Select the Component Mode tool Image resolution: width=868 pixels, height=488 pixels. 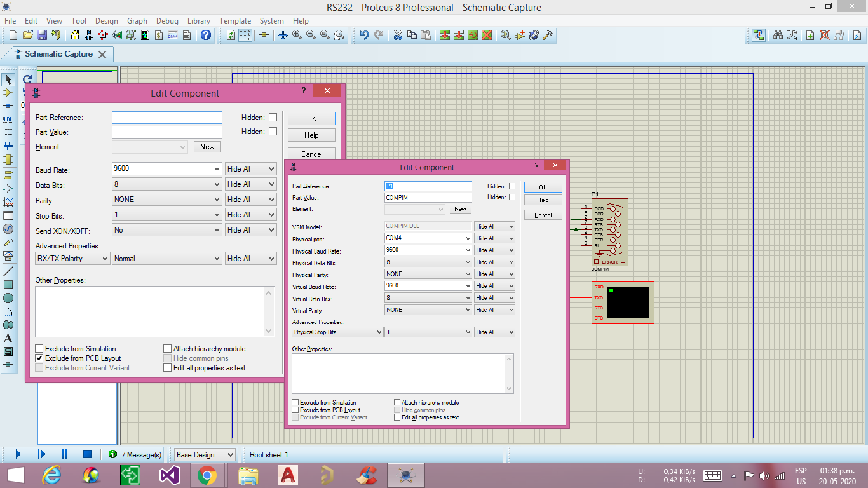pos(8,93)
